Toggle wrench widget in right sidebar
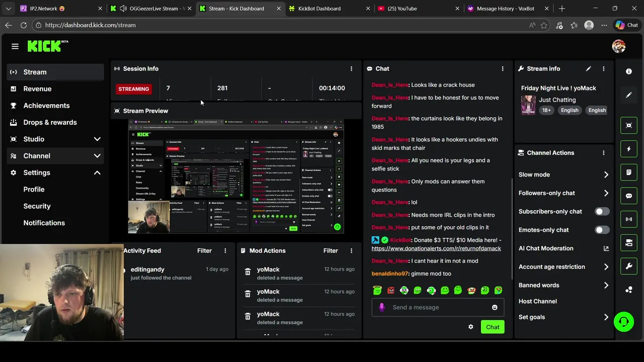Screen dimensions: 644x362 point(628,266)
